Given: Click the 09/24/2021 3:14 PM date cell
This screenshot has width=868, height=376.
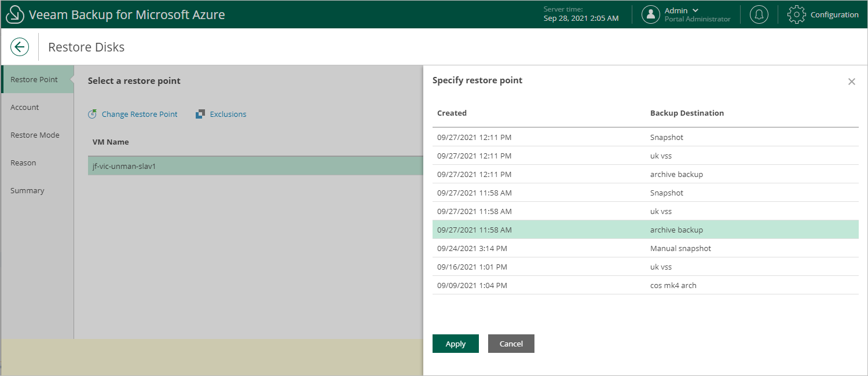Looking at the screenshot, I should [x=472, y=248].
